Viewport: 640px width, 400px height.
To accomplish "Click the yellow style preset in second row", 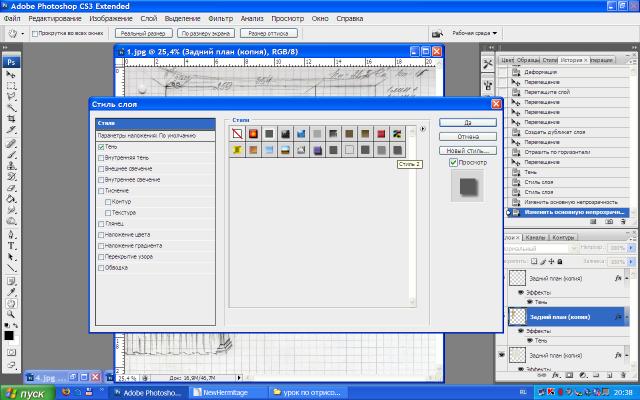I will coord(237,150).
